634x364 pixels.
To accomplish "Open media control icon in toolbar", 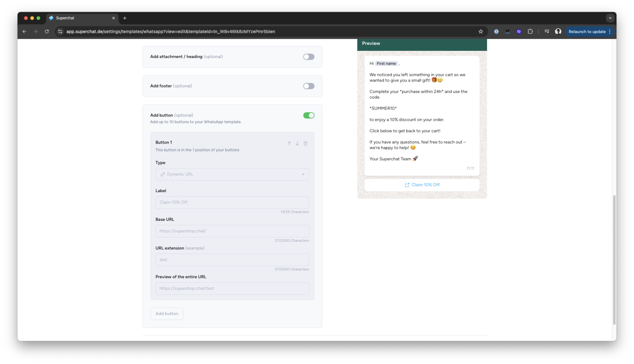I will coord(547,32).
